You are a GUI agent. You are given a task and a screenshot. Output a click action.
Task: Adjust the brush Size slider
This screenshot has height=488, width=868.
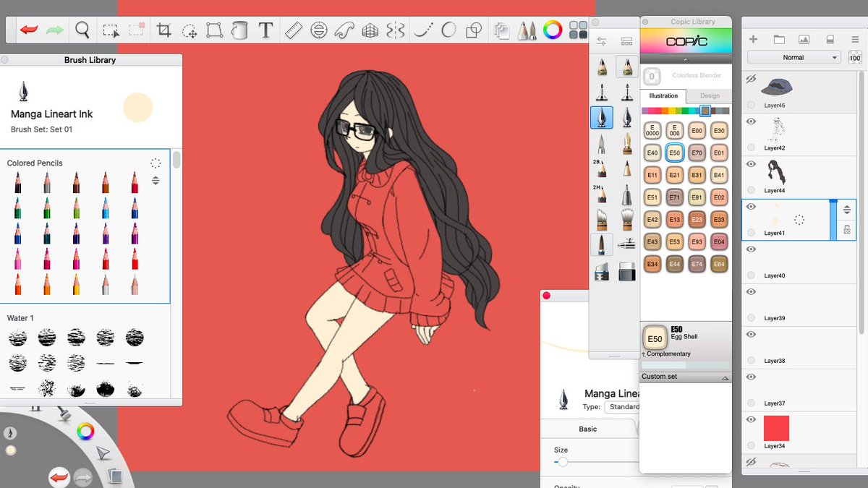point(563,461)
